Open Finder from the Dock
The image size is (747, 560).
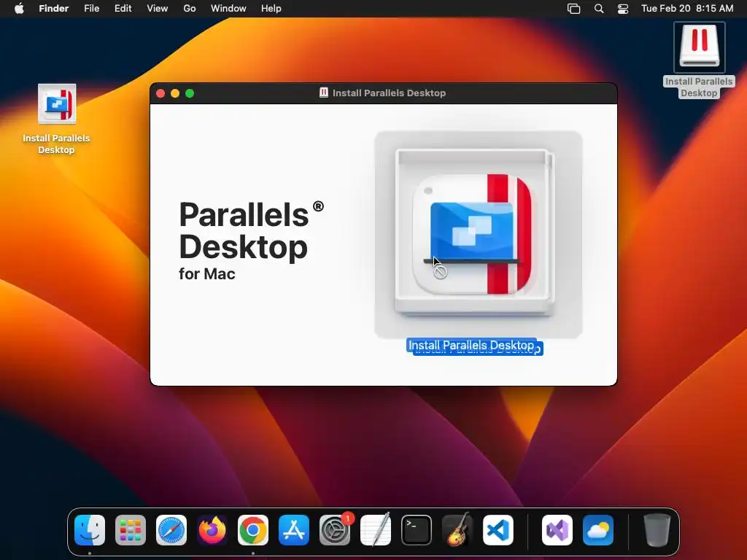90,530
